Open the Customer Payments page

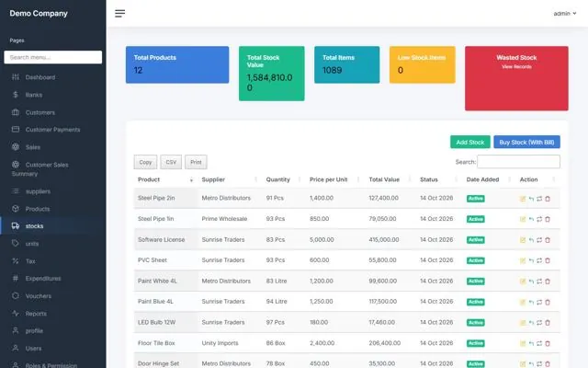click(x=53, y=130)
